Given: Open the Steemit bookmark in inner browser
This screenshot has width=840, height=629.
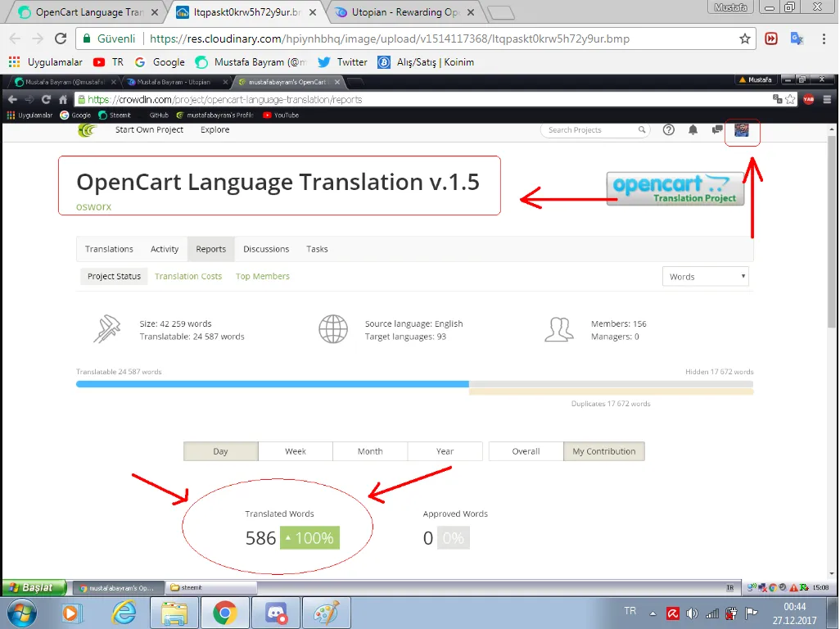Looking at the screenshot, I should [115, 115].
